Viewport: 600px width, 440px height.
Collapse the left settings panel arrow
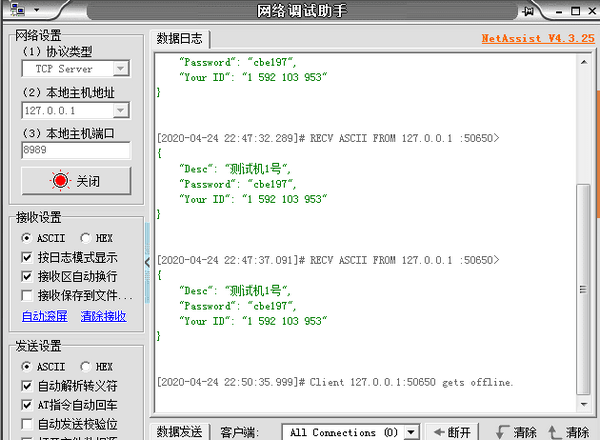coord(148,262)
